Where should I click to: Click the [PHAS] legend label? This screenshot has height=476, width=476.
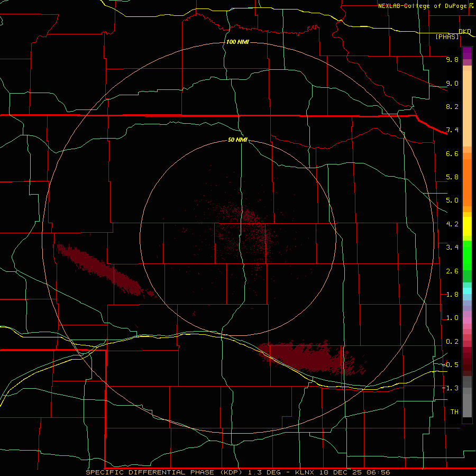pos(447,36)
